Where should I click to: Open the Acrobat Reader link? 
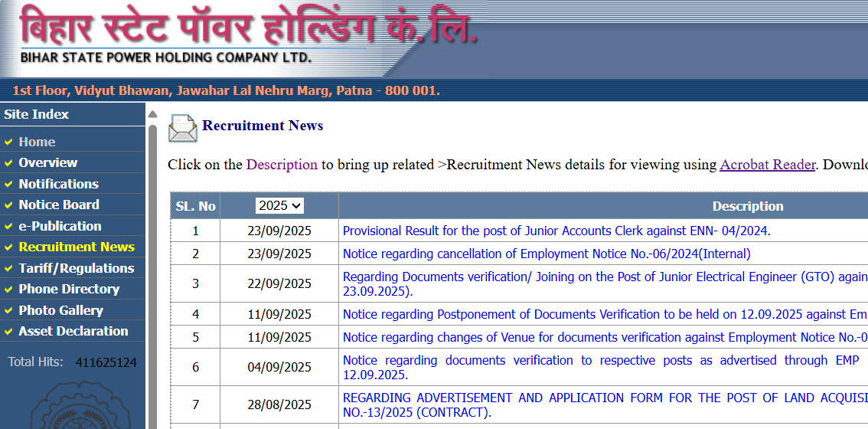[767, 165]
